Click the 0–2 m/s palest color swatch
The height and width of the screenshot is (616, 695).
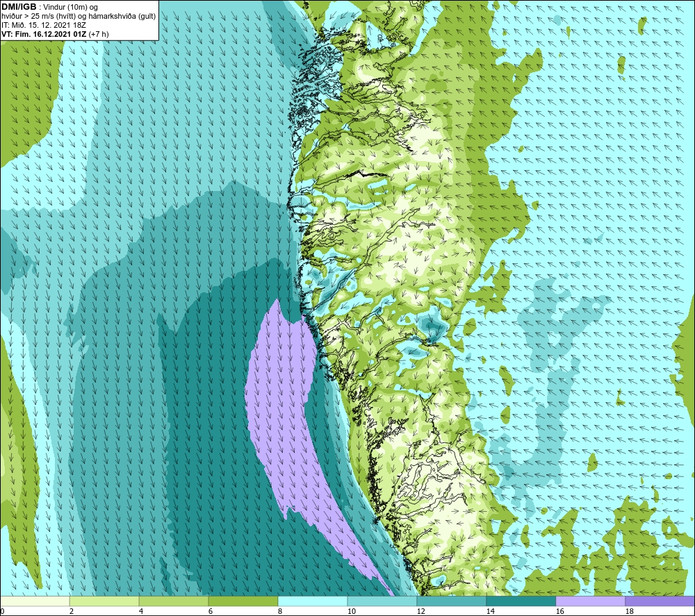coord(35,601)
